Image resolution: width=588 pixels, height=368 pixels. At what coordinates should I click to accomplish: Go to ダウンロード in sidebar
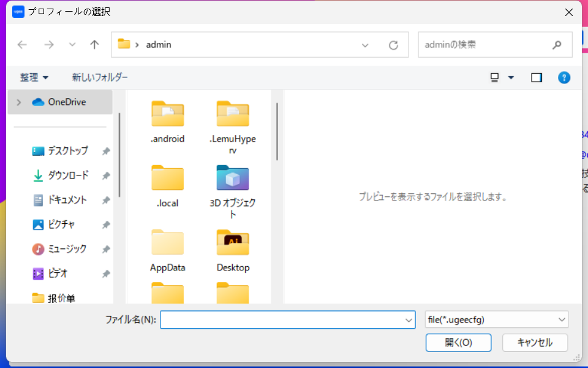[68, 175]
